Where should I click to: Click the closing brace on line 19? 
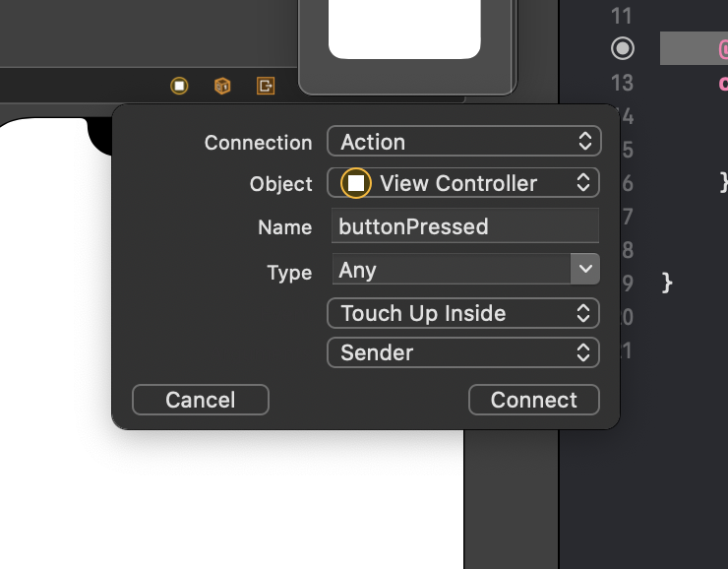[x=668, y=284]
